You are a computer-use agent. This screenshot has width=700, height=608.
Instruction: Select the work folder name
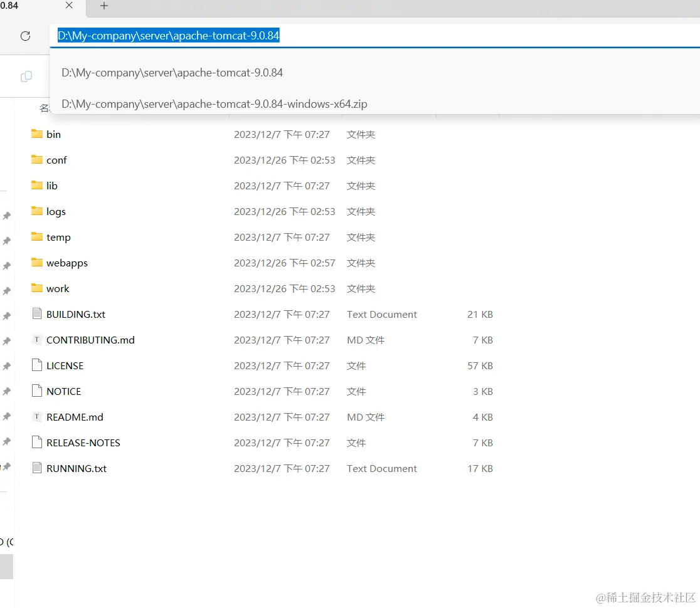click(58, 288)
